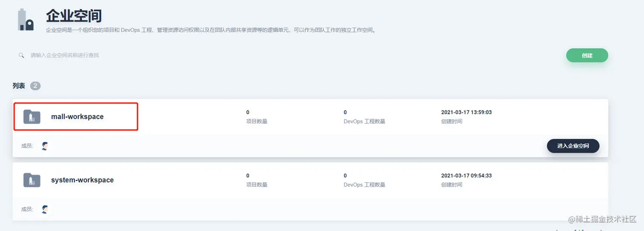Click 创建时间 label in system-workspace row
The image size is (644, 231).
452,185
